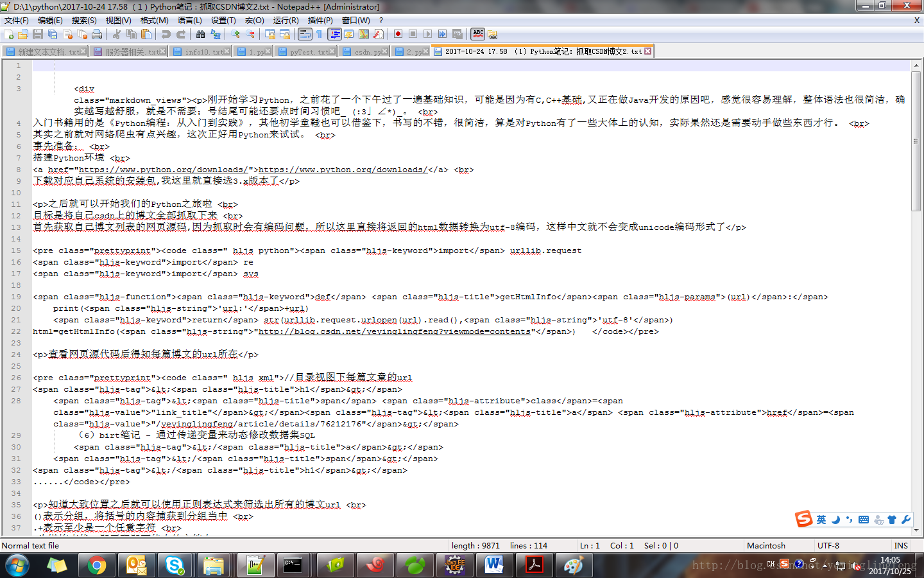Click the Open file toolbar icon
The height and width of the screenshot is (578, 924).
point(23,34)
